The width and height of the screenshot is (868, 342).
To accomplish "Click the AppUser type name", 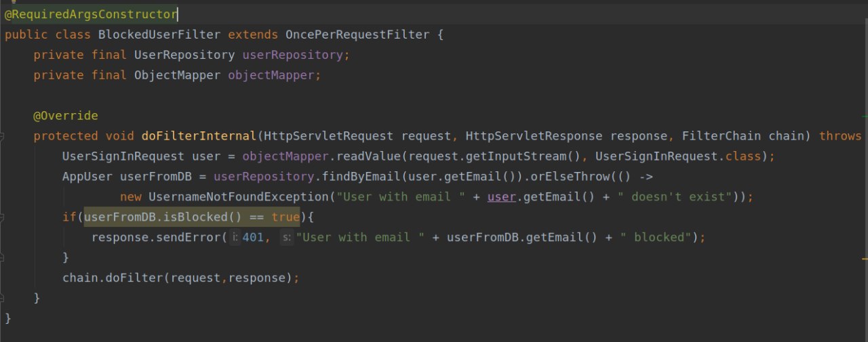I will (87, 177).
